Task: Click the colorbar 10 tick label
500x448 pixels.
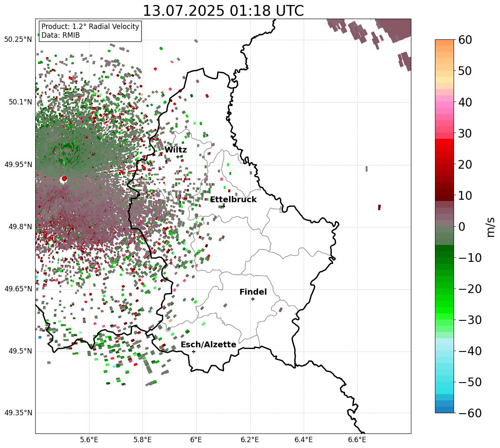Action: click(x=464, y=196)
